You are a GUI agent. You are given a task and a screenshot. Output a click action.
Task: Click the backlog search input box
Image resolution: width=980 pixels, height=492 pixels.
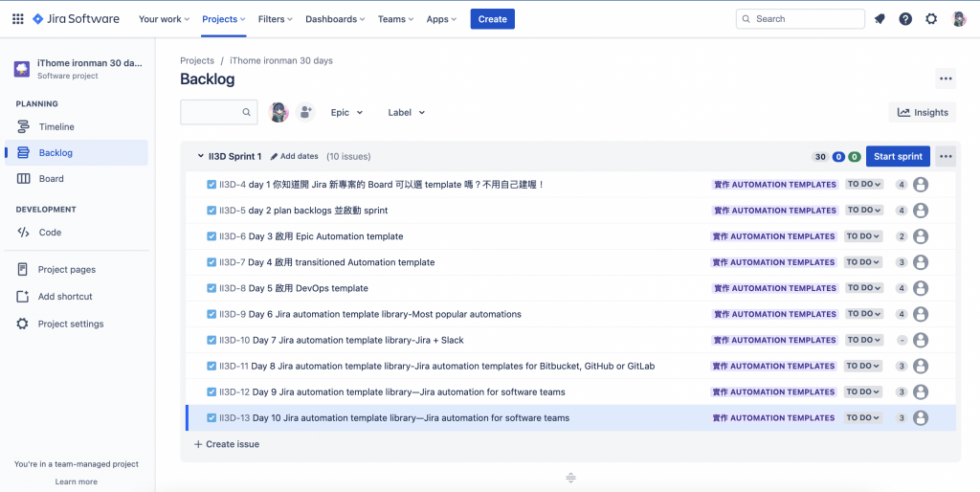point(219,113)
